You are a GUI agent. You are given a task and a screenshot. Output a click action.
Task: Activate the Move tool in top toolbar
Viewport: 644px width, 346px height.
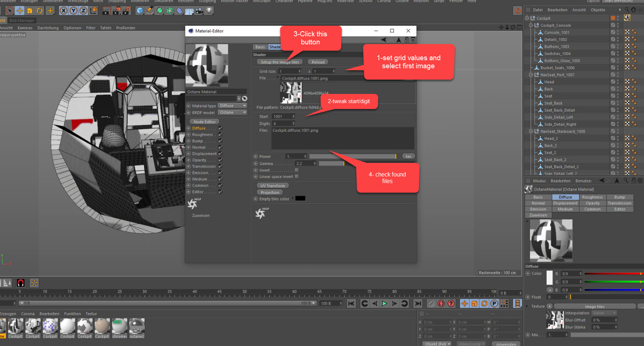20,11
